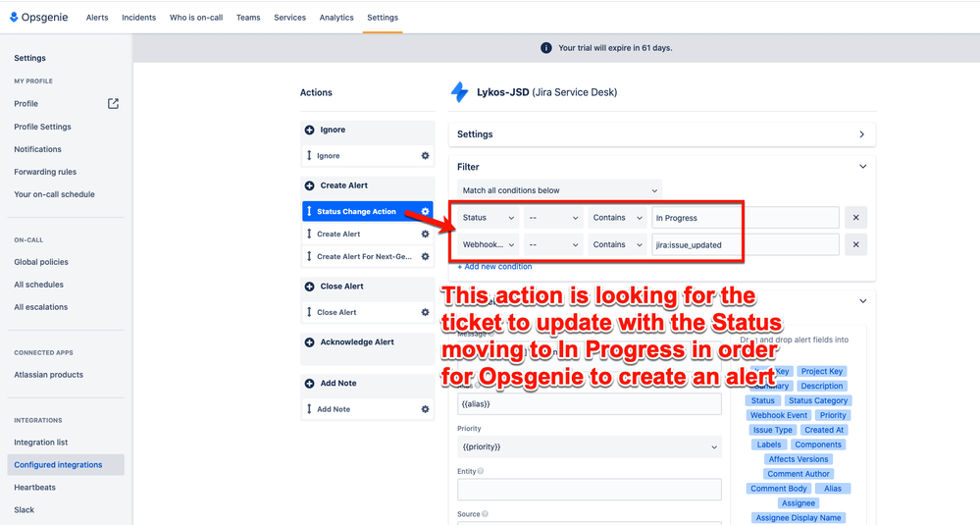Image resolution: width=980 pixels, height=525 pixels.
Task: Open Notifications in sidebar
Action: tap(37, 149)
